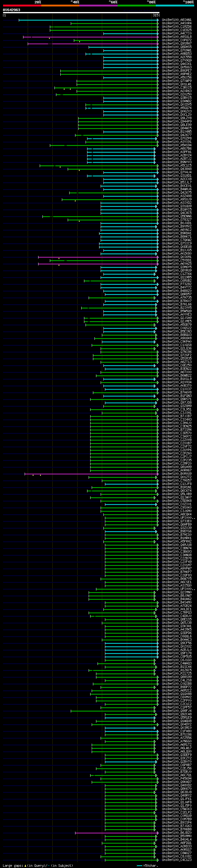Choose the UniRef100_C2PIJ7 hit

(177, 457)
